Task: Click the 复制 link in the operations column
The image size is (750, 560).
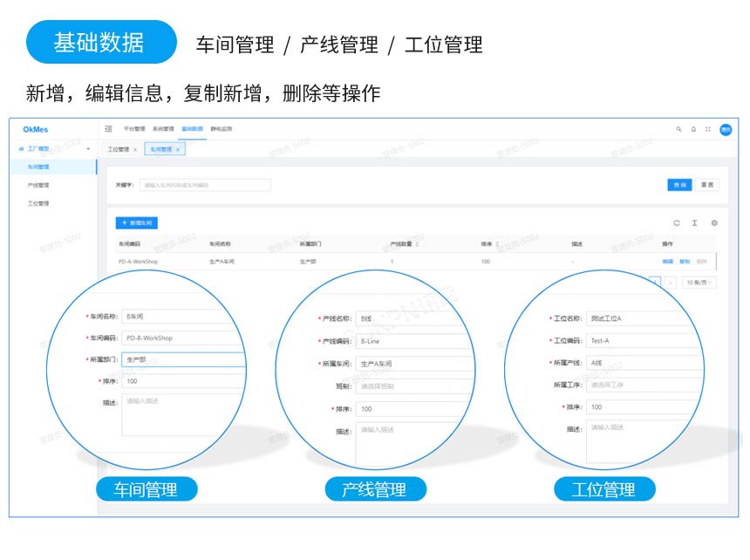Action: tap(685, 261)
